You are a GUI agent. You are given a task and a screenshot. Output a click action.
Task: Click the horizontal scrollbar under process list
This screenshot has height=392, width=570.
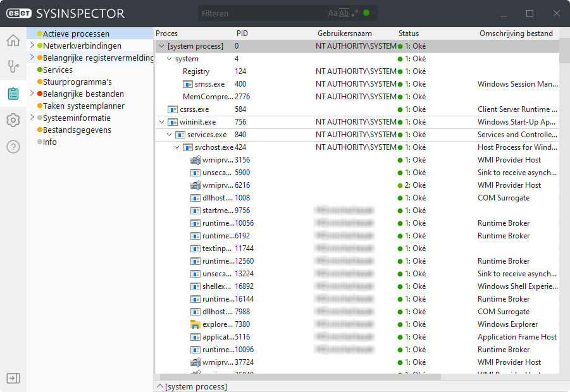point(297,377)
